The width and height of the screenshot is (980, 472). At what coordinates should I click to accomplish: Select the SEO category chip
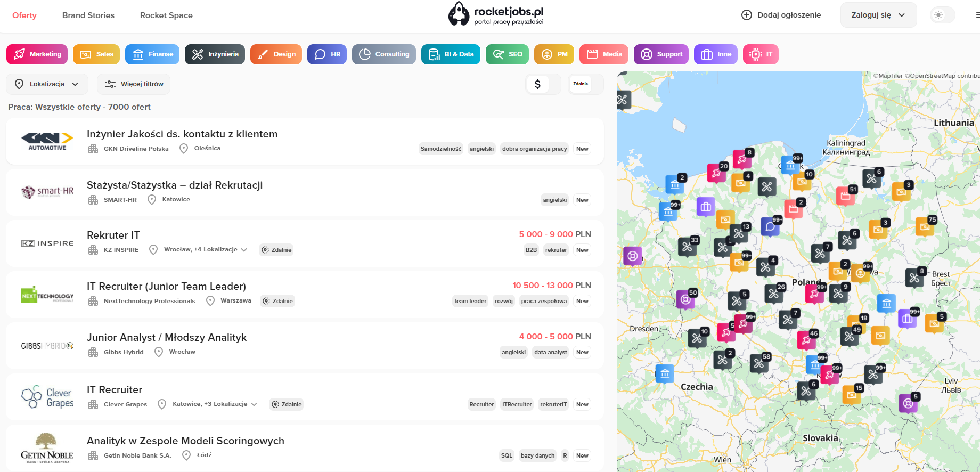(508, 54)
